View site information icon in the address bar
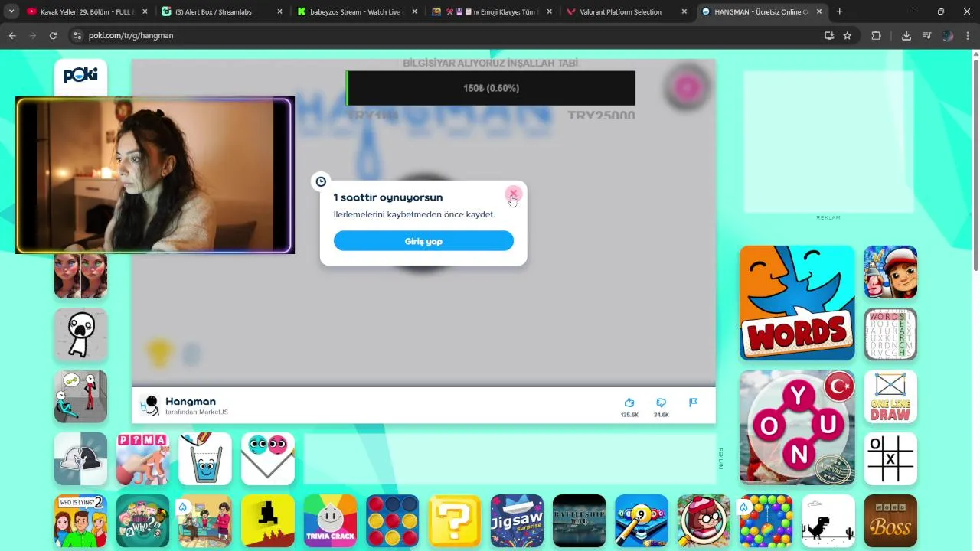This screenshot has height=551, width=980. coord(77,35)
